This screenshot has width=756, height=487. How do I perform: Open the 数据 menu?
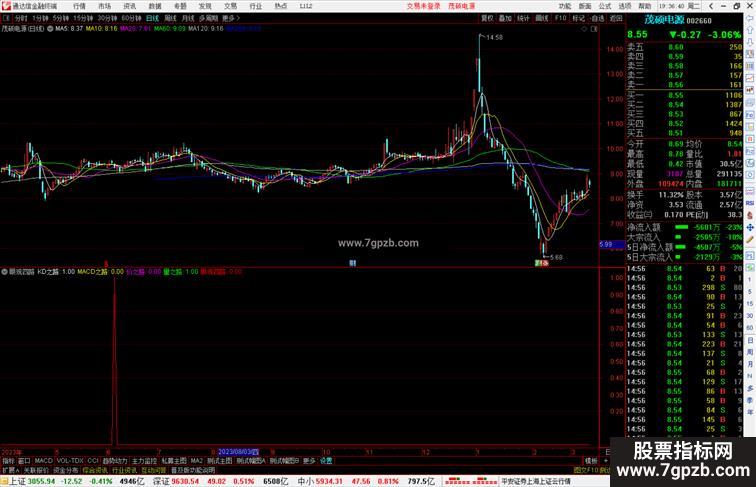pos(155,6)
